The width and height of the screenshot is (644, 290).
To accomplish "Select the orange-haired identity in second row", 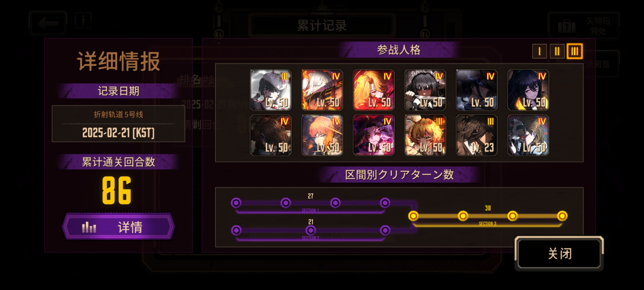I will pyautogui.click(x=322, y=135).
